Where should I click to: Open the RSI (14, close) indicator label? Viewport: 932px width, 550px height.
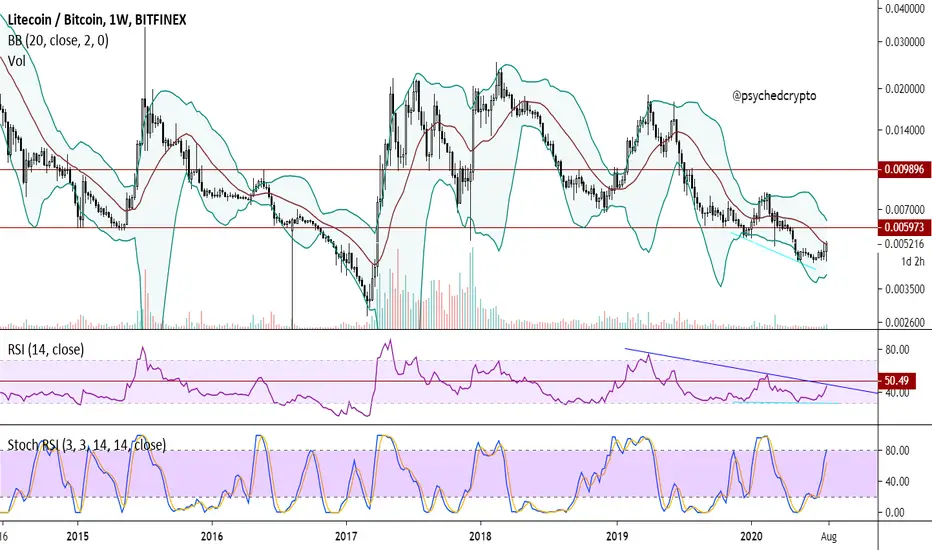(x=46, y=350)
